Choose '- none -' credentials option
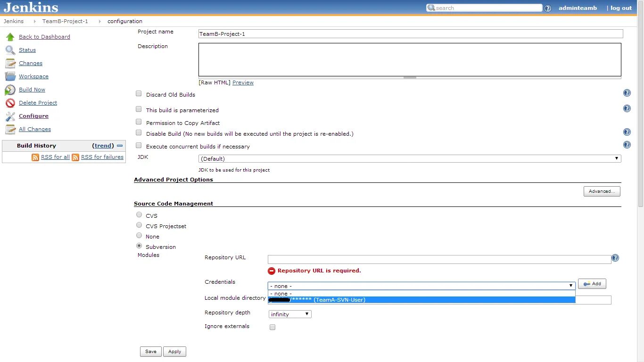 [x=421, y=293]
